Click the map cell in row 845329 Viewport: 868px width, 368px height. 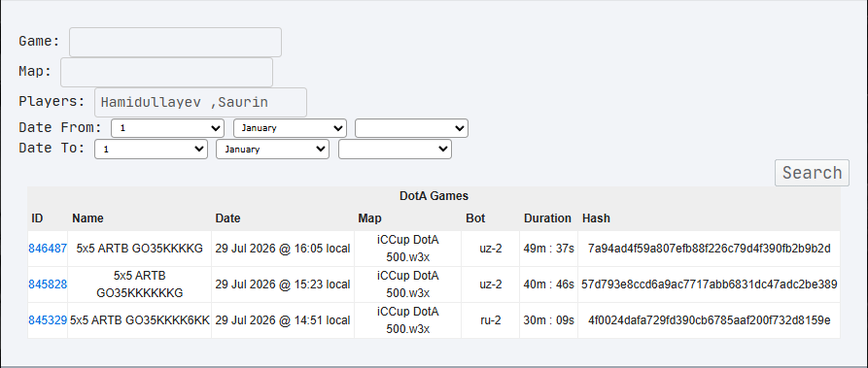[408, 320]
